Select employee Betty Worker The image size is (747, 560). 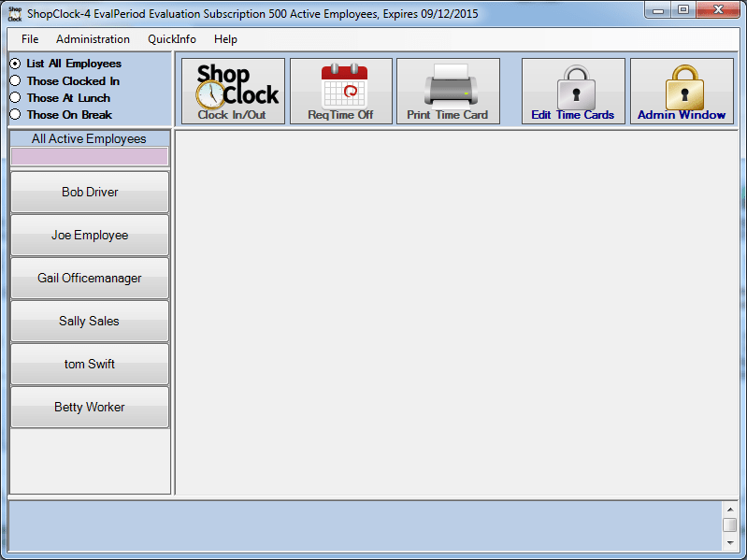pos(90,407)
